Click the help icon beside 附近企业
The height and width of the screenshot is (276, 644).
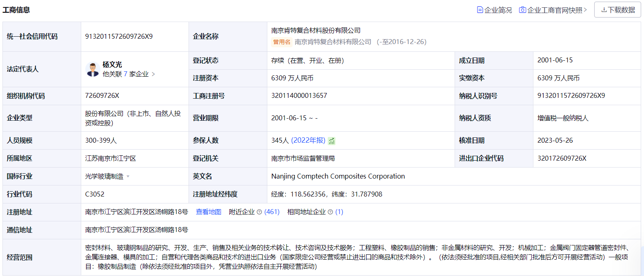tap(259, 212)
